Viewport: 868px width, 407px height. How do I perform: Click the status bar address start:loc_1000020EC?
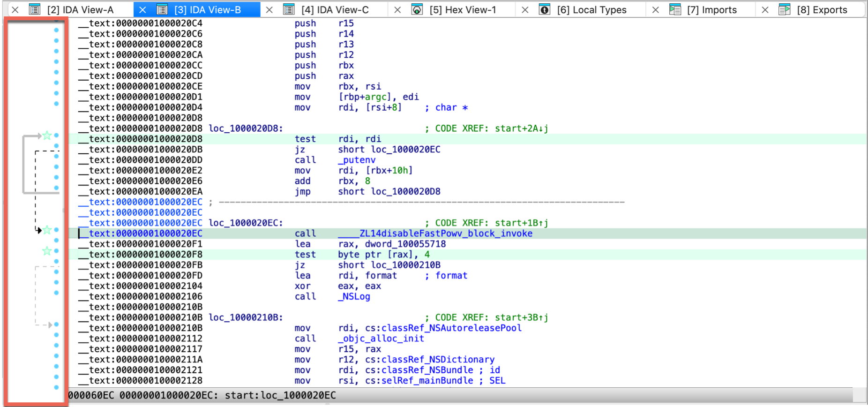[280, 396]
